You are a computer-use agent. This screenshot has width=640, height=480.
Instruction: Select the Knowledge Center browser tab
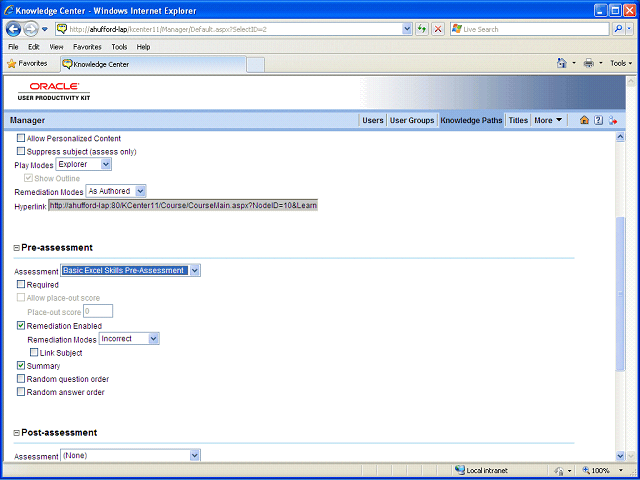[x=153, y=64]
